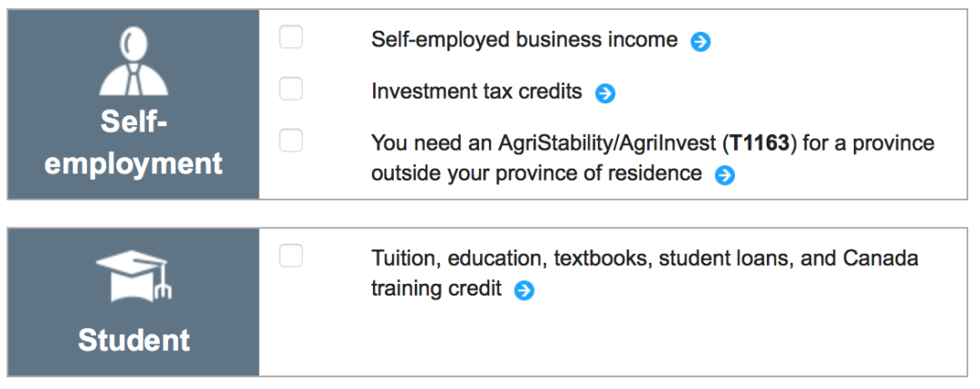Image resolution: width=980 pixels, height=389 pixels.
Task: Click blue arrow after 'training credit'
Action: pos(524,291)
